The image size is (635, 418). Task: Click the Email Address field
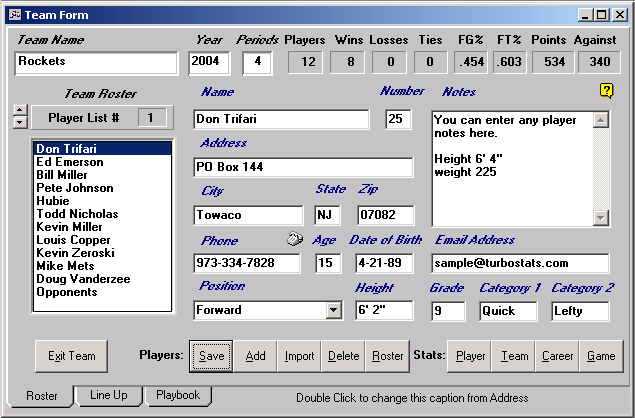(x=520, y=263)
